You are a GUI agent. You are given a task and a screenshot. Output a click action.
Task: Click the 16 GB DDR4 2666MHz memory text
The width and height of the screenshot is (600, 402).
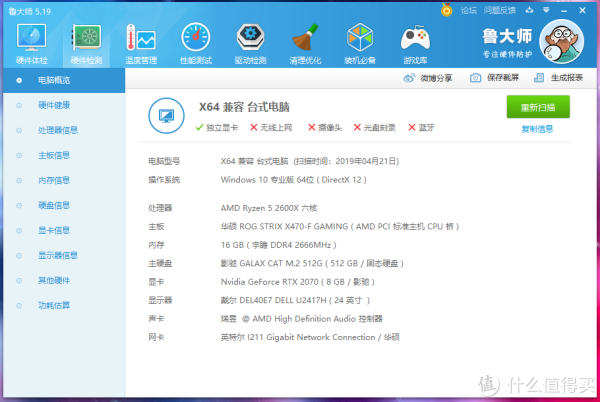(279, 245)
